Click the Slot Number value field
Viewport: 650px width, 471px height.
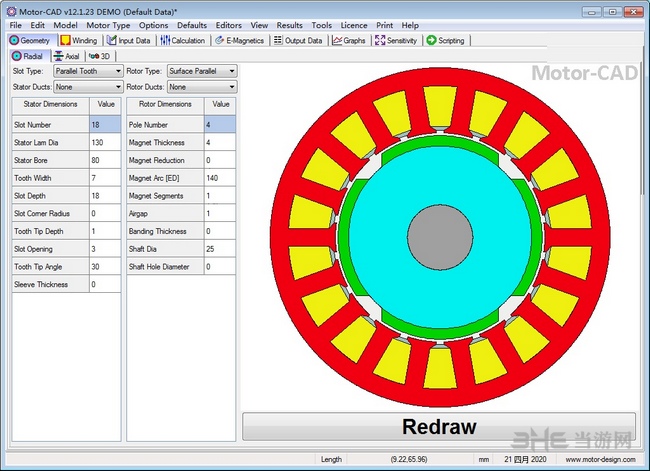pyautogui.click(x=105, y=124)
